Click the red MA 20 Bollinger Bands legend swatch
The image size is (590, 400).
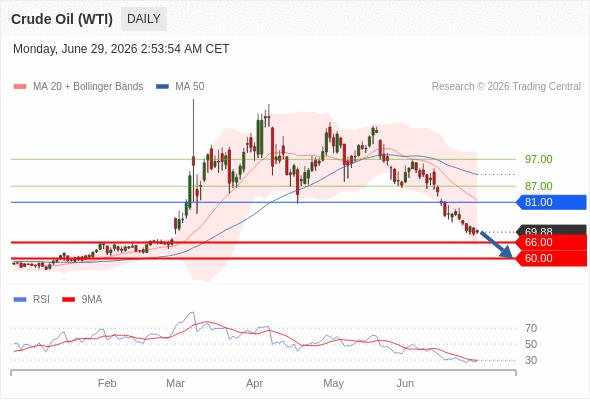pyautogui.click(x=20, y=87)
